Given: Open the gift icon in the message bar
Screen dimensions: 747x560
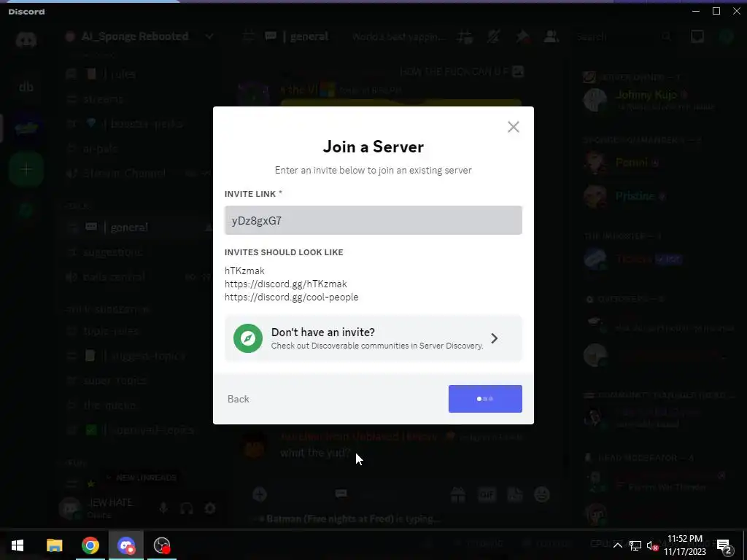Looking at the screenshot, I should (458, 495).
